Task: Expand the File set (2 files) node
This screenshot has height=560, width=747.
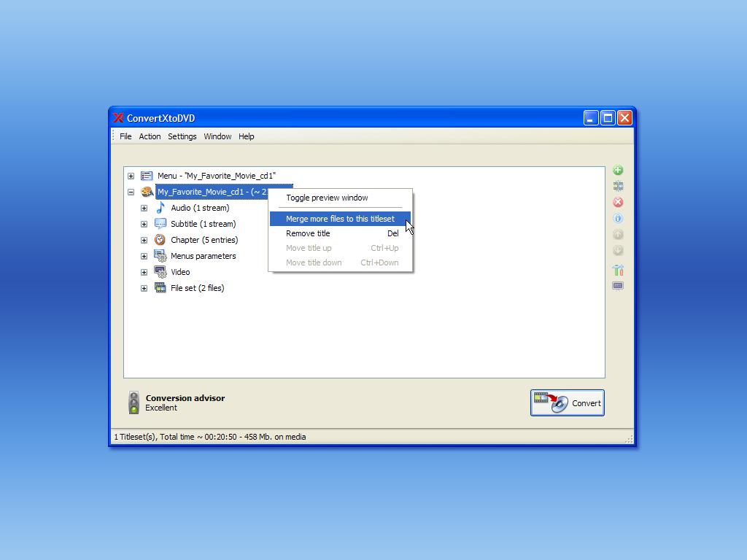Action: 144,289
